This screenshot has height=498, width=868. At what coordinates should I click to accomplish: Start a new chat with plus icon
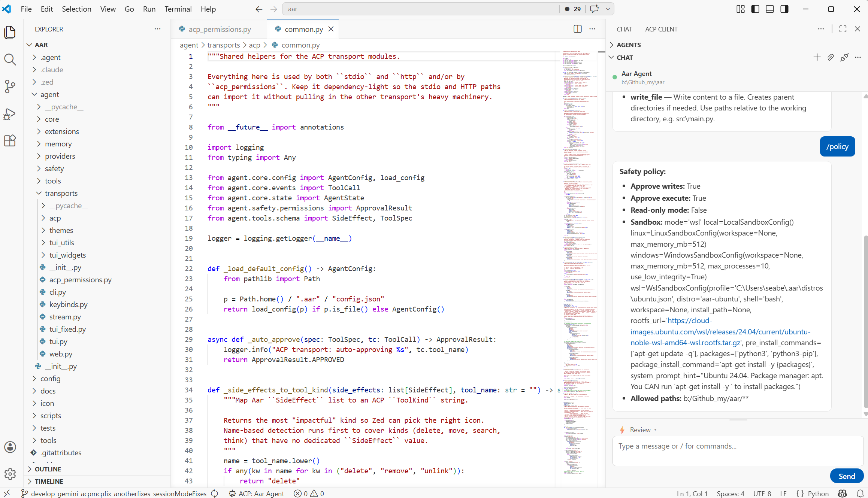[x=817, y=57]
